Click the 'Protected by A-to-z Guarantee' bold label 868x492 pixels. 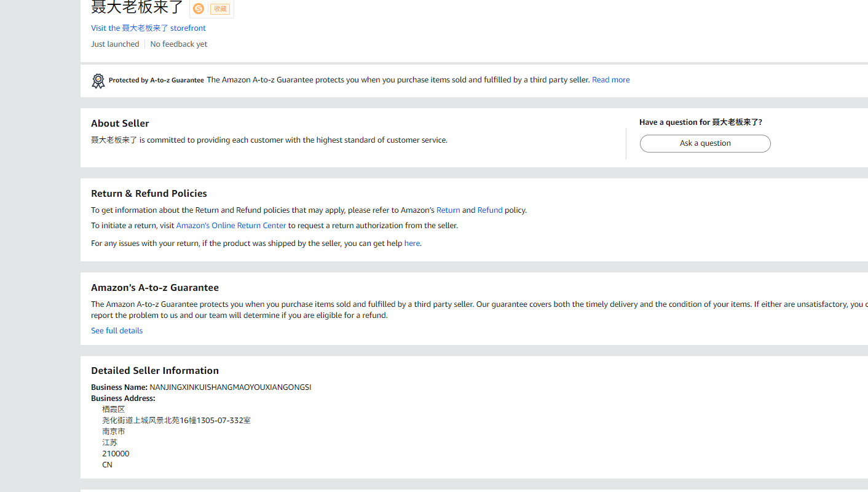point(156,80)
